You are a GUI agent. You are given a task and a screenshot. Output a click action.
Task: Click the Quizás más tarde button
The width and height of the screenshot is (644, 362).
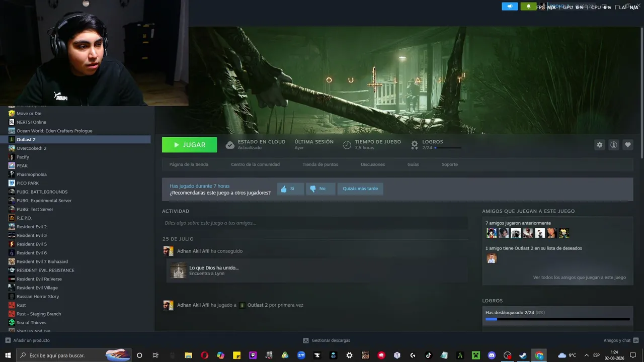click(360, 189)
